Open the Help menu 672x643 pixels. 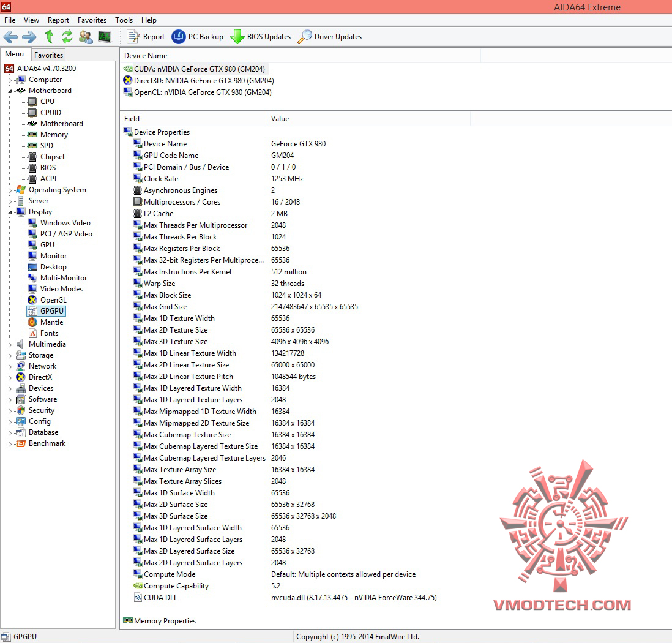coord(149,20)
